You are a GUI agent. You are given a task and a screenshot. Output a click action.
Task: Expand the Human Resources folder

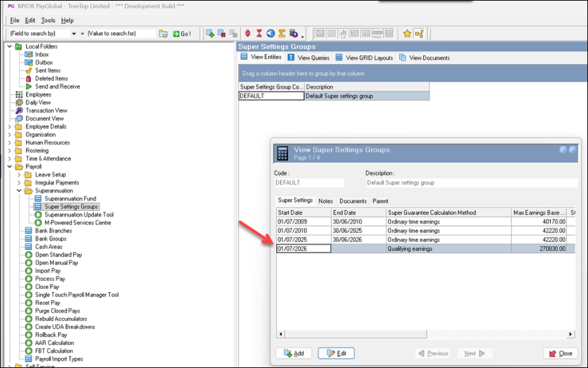coord(10,142)
